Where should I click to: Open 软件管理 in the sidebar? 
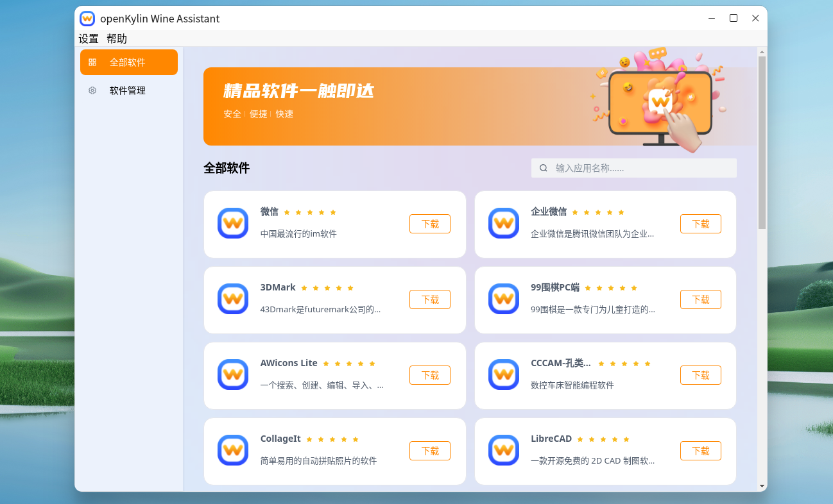coord(129,90)
